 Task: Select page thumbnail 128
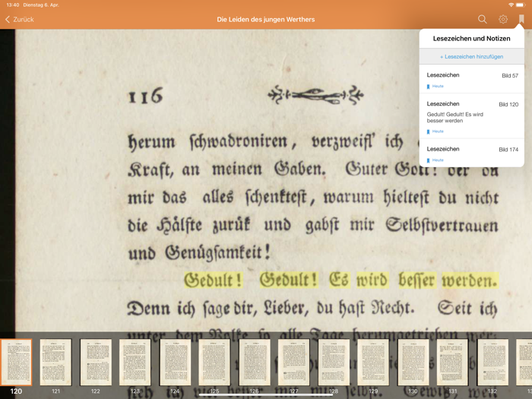[334, 363]
